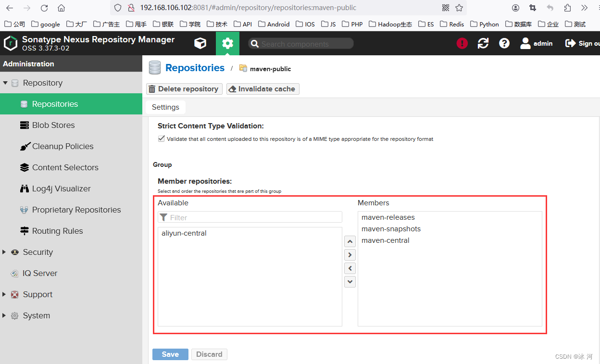
Task: Select Repositories in sidebar
Action: point(71,104)
